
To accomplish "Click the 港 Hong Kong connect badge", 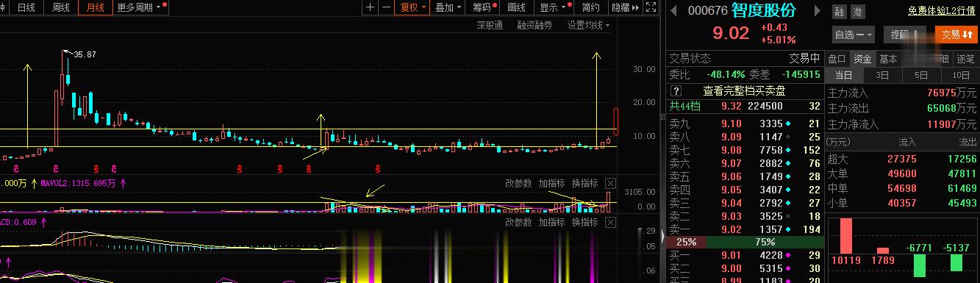I will pyautogui.click(x=858, y=12).
